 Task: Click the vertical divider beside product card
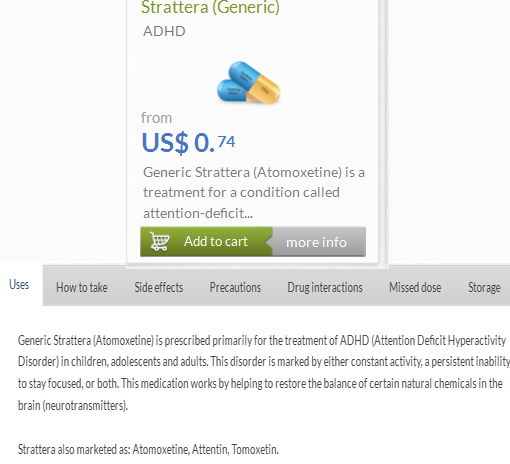point(387,133)
